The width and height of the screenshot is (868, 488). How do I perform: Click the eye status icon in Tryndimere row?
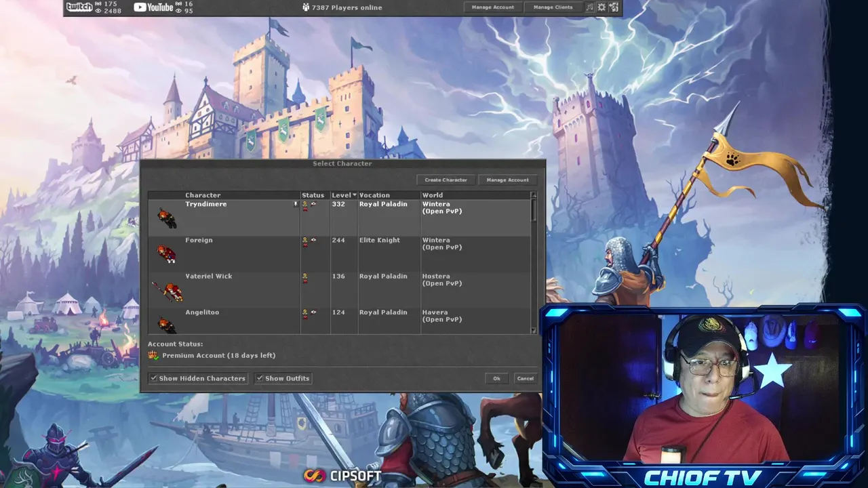click(x=313, y=204)
